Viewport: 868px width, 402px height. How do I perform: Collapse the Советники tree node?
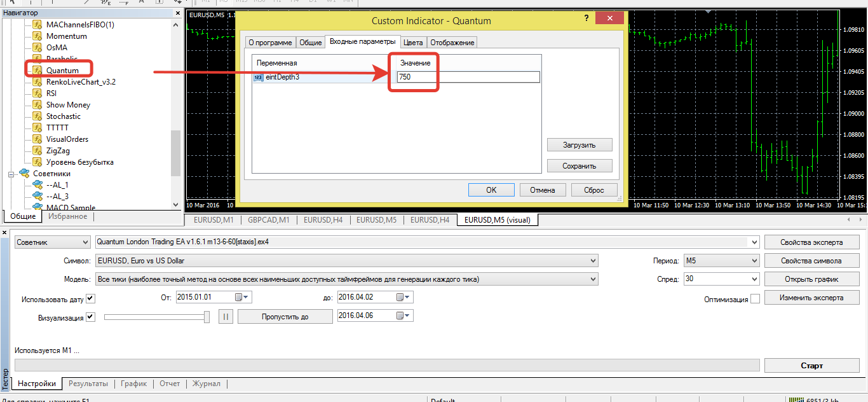11,174
